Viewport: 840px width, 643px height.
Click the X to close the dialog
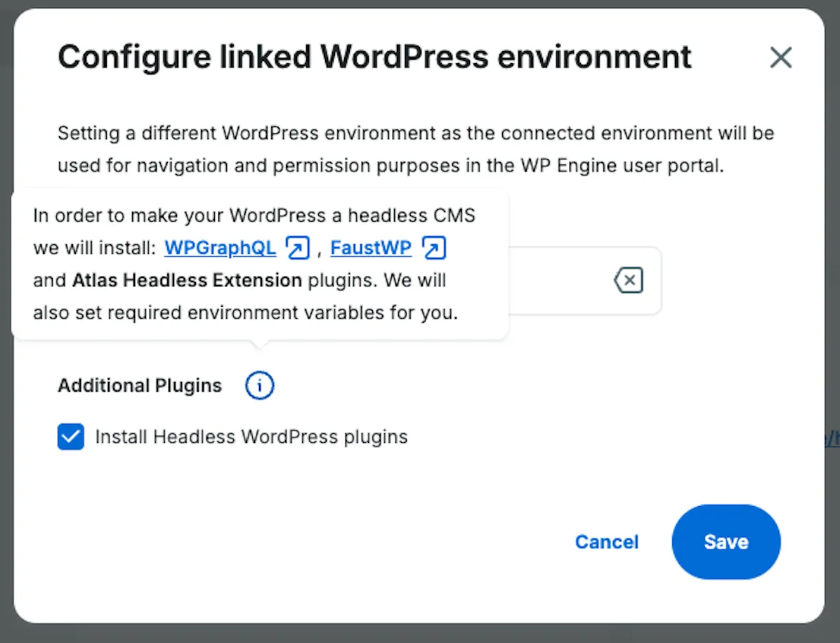pos(781,58)
